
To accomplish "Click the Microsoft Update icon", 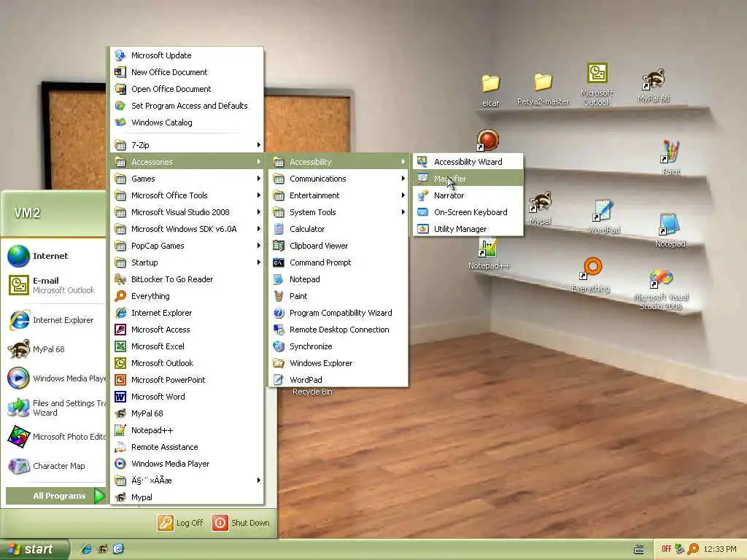I will coord(120,55).
